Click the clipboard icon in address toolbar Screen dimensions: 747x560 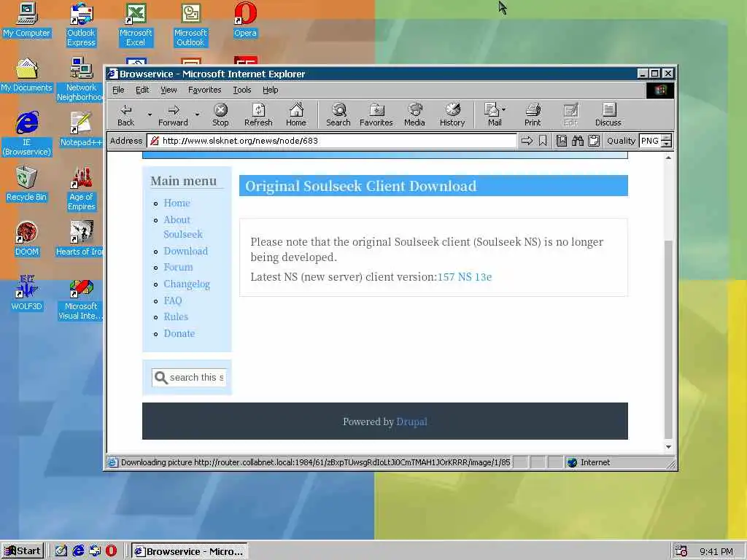click(594, 141)
